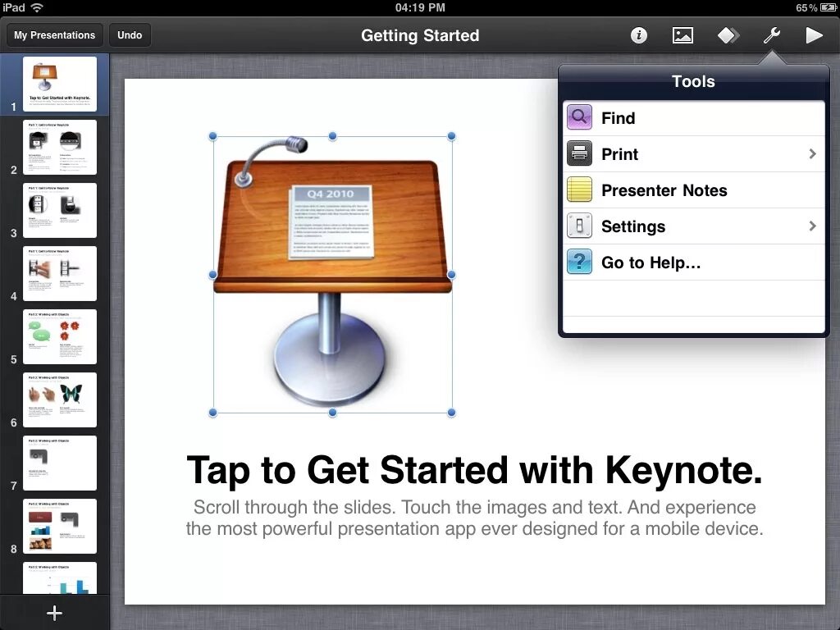Tap the Settings switch icon
840x630 pixels.
click(x=579, y=226)
